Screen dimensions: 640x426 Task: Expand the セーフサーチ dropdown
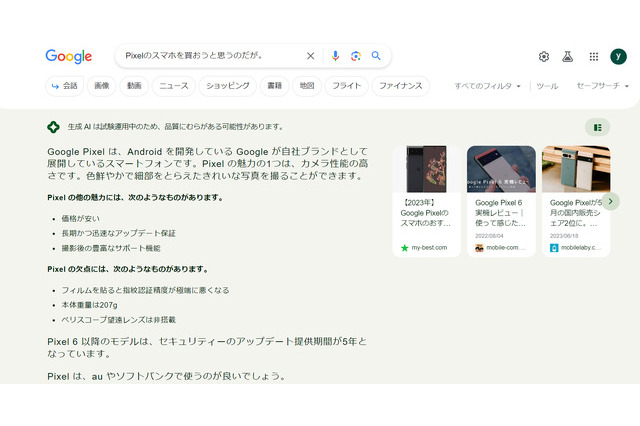[602, 86]
